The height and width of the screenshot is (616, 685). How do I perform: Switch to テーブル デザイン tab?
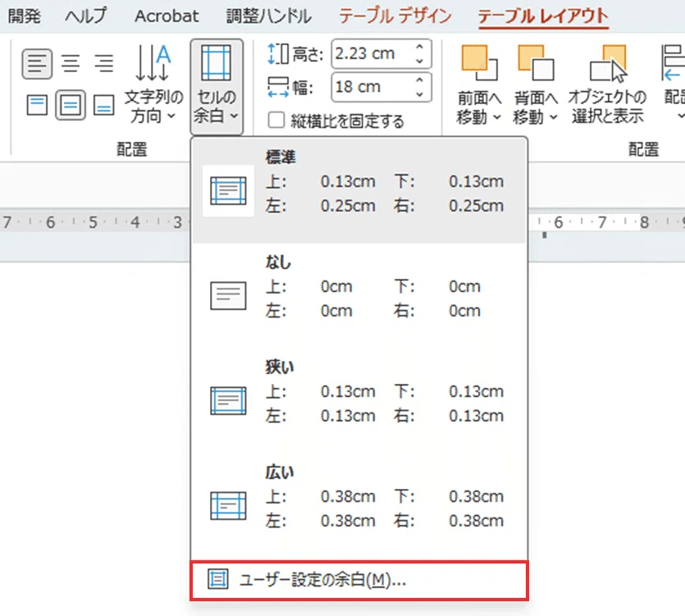[x=395, y=16]
